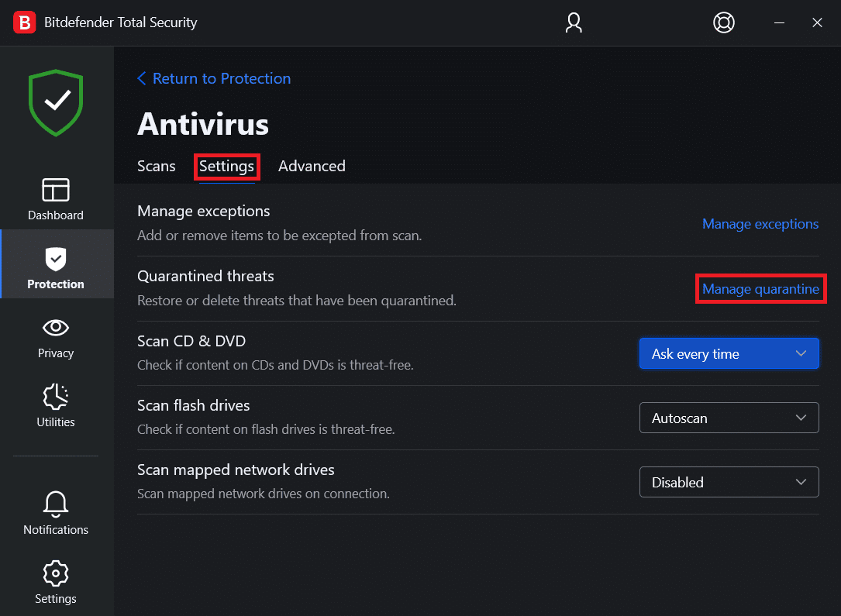This screenshot has width=841, height=616.
Task: Open the support icon in the title bar
Action: [x=723, y=22]
